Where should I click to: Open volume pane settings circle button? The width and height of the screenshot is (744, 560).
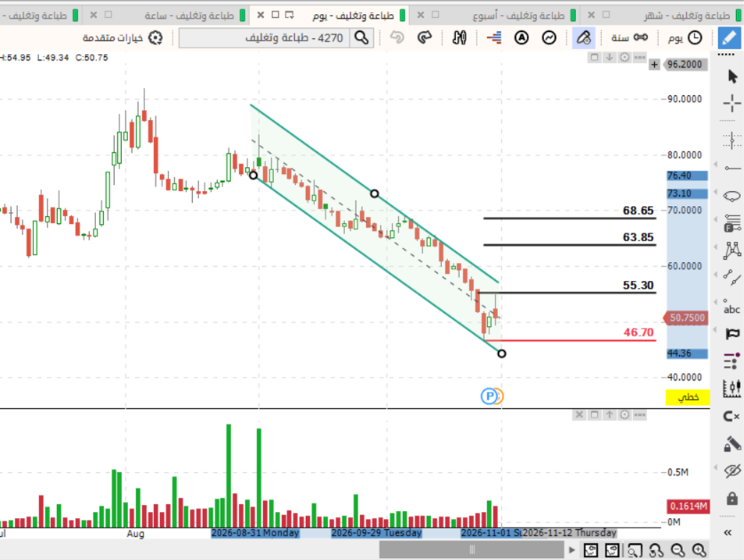pyautogui.click(x=624, y=415)
